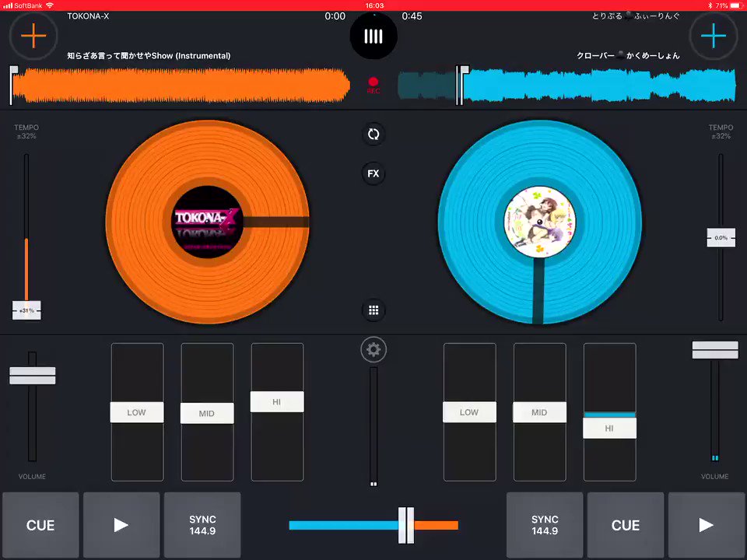Image resolution: width=747 pixels, height=560 pixels.
Task: Click the crossfader handle
Action: pos(406,525)
